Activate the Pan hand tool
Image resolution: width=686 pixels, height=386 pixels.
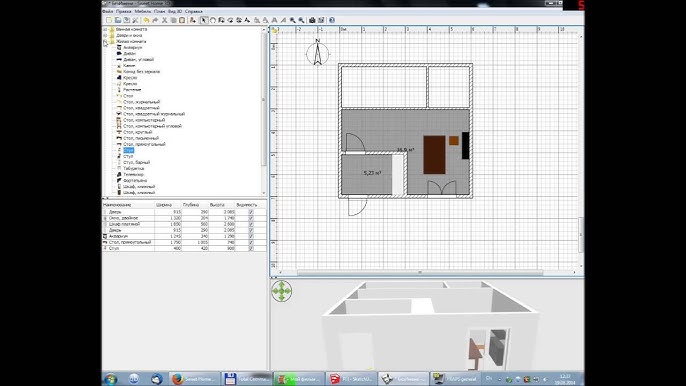213,20
